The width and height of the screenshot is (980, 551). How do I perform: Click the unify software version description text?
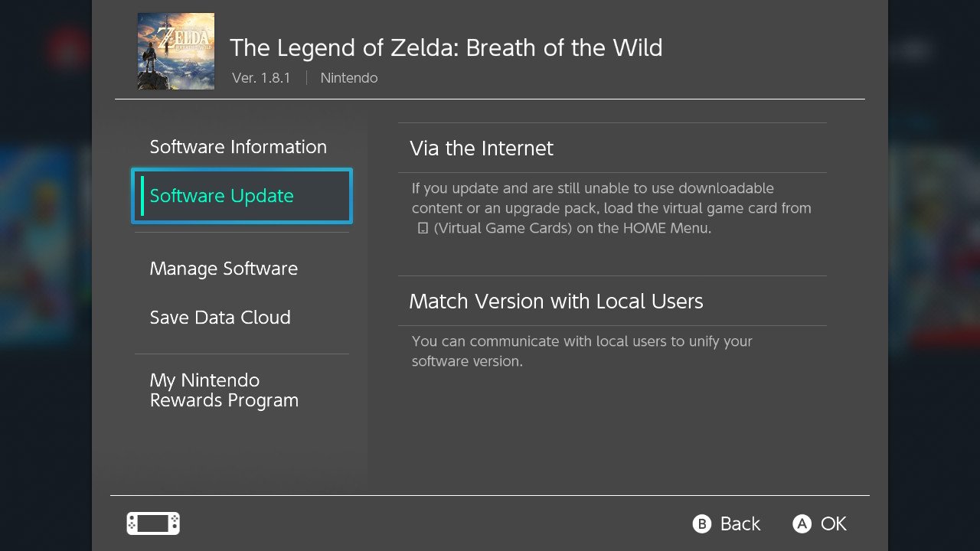coord(582,351)
